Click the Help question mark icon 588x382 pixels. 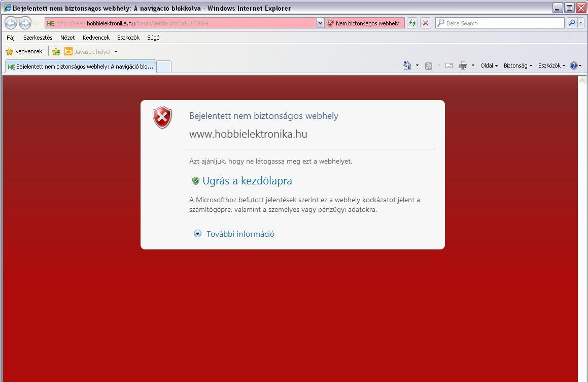point(574,66)
